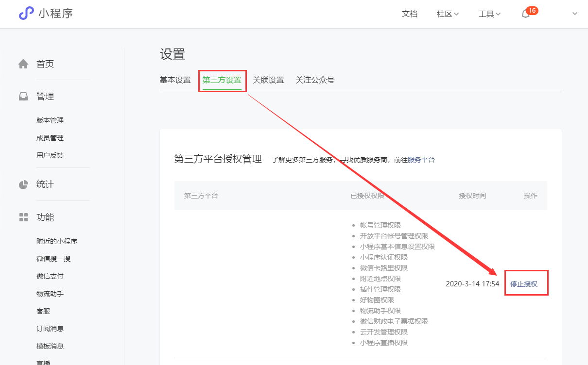Click the home icon beside 首页
This screenshot has height=365, width=588.
[x=23, y=64]
